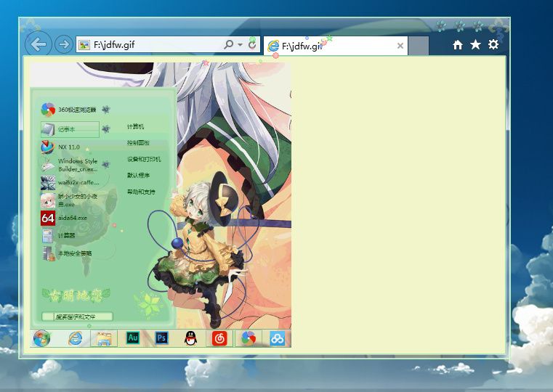Open the Tools gear icon
The height and width of the screenshot is (392, 553).
click(493, 44)
